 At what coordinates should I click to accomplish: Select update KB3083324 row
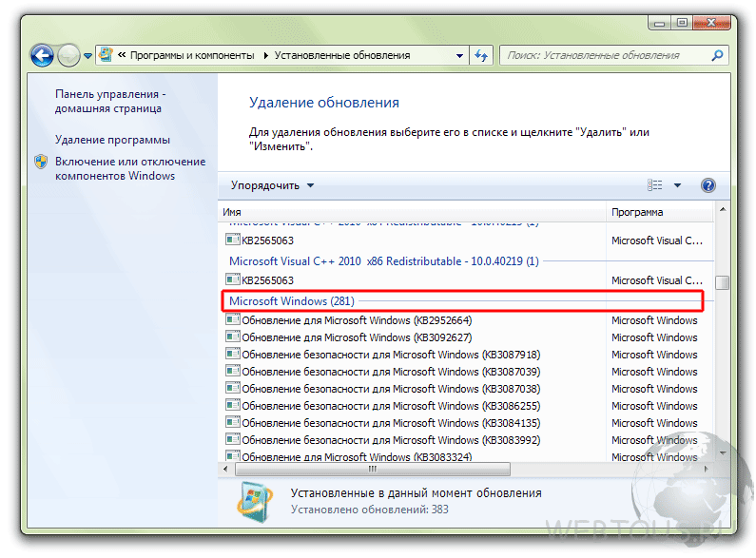[467, 456]
